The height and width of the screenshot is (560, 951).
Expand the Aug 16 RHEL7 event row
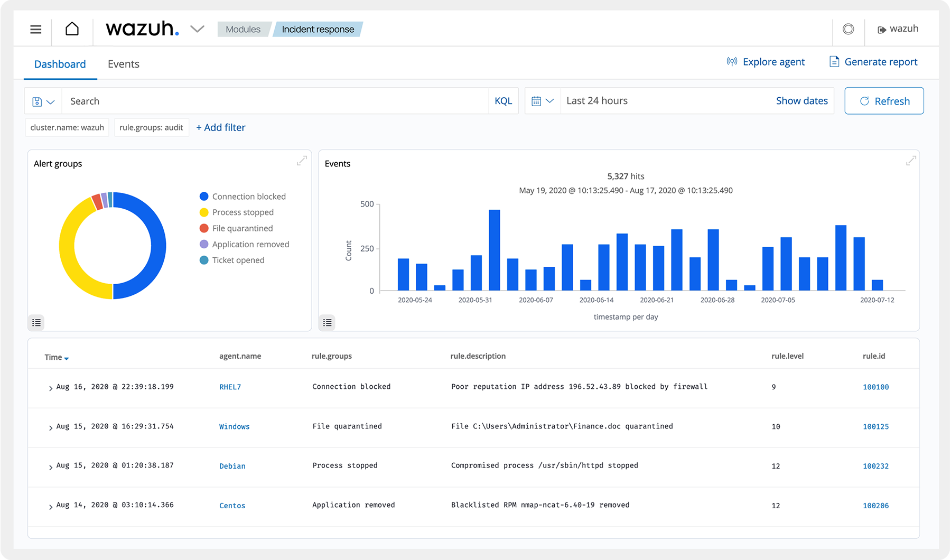[x=50, y=387]
